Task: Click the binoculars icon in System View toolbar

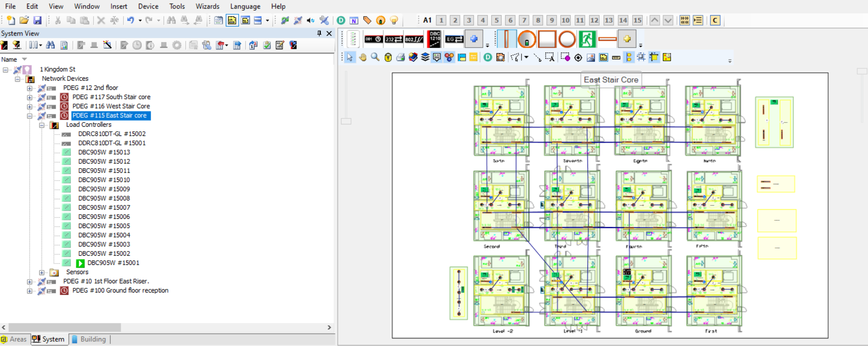Action: (x=51, y=45)
